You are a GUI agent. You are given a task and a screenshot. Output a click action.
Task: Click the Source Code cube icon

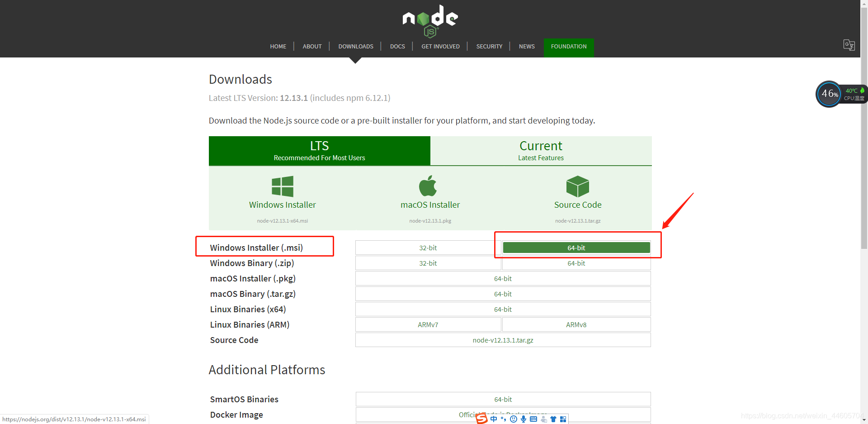(x=578, y=186)
